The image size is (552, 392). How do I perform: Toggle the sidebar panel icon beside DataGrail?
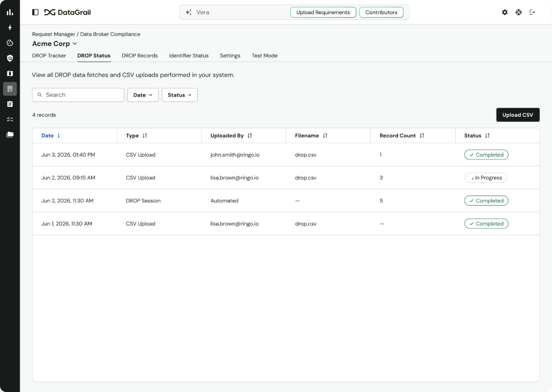click(35, 12)
